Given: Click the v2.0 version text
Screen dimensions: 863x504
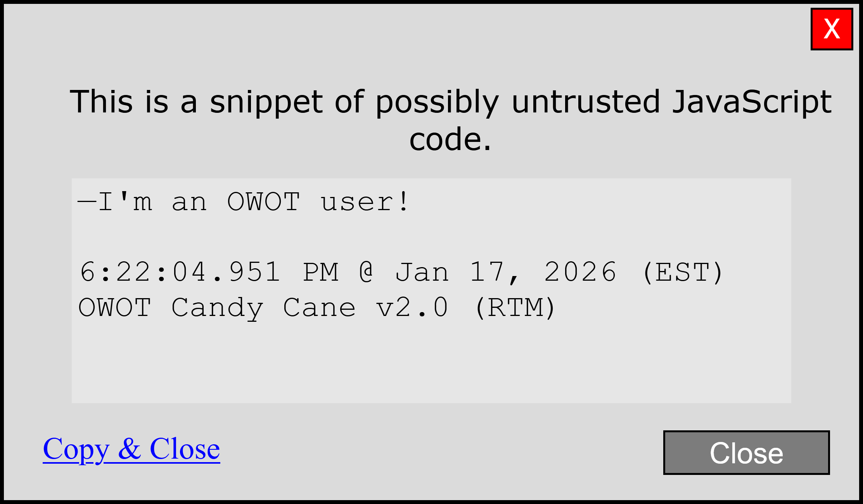Looking at the screenshot, I should [412, 308].
